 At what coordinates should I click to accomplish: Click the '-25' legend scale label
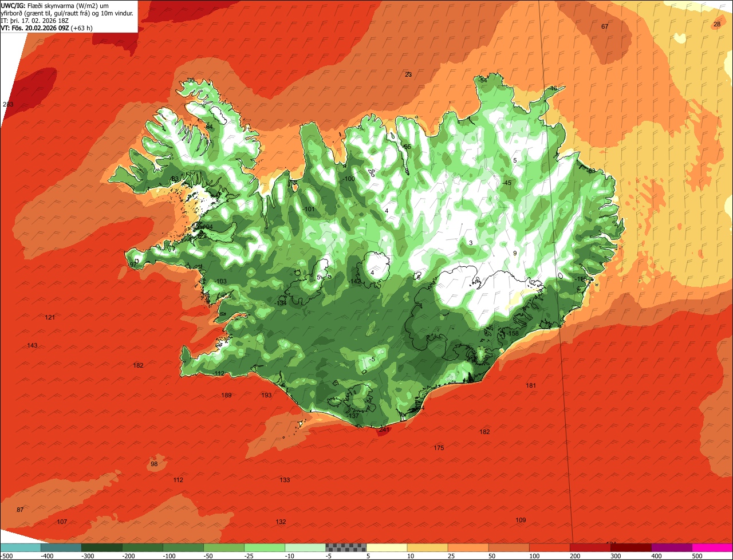coord(250,556)
